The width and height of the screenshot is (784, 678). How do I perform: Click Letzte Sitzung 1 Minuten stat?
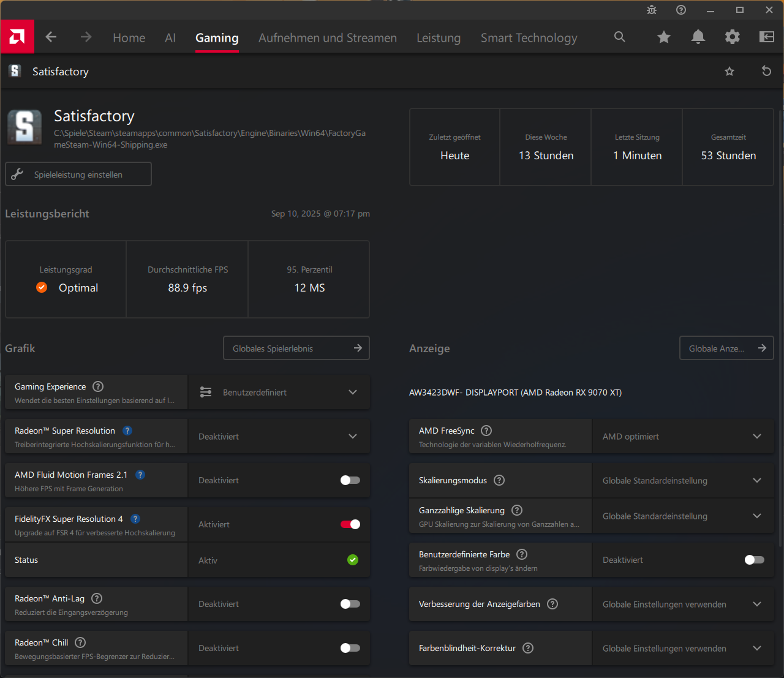coord(637,148)
